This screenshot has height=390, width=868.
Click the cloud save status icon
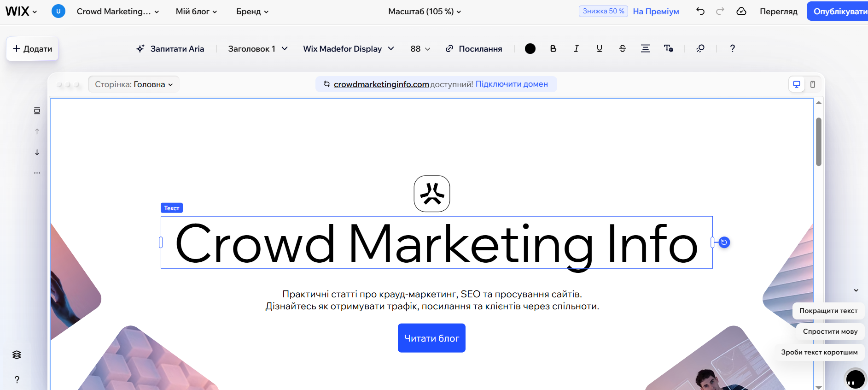pos(741,12)
